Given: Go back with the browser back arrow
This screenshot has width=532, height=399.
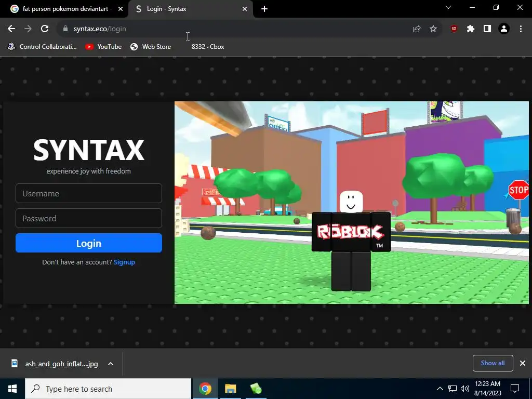Looking at the screenshot, I should [11, 29].
